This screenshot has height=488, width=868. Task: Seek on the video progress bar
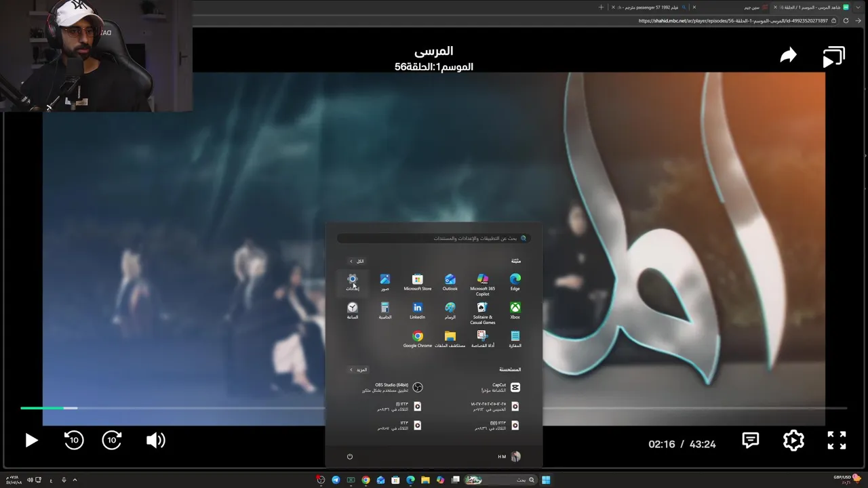coord(433,408)
